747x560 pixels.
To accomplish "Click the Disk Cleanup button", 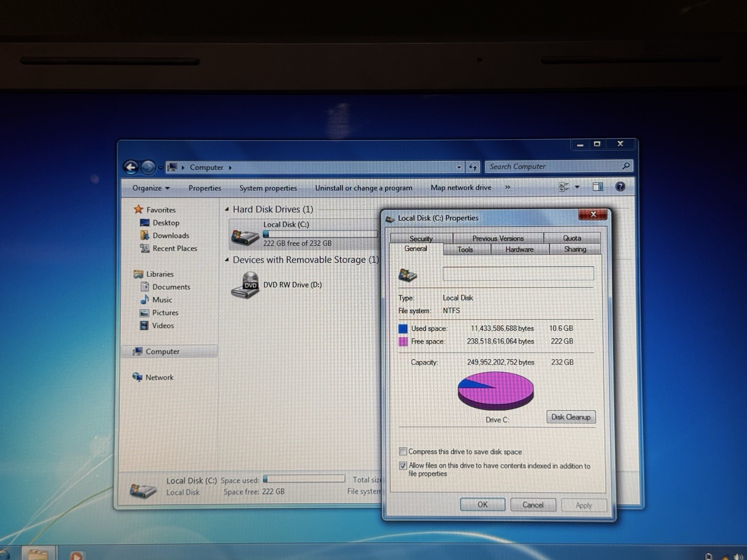I will 571,417.
